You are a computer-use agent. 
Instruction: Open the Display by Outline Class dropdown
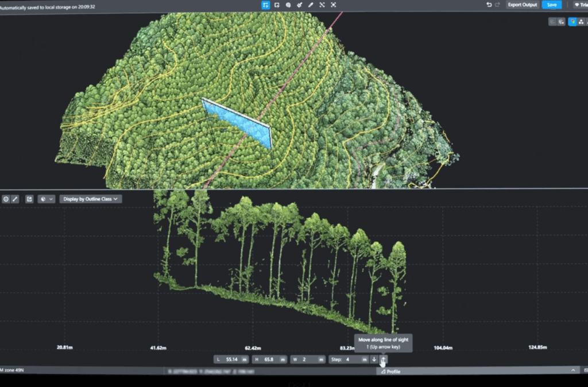click(91, 199)
